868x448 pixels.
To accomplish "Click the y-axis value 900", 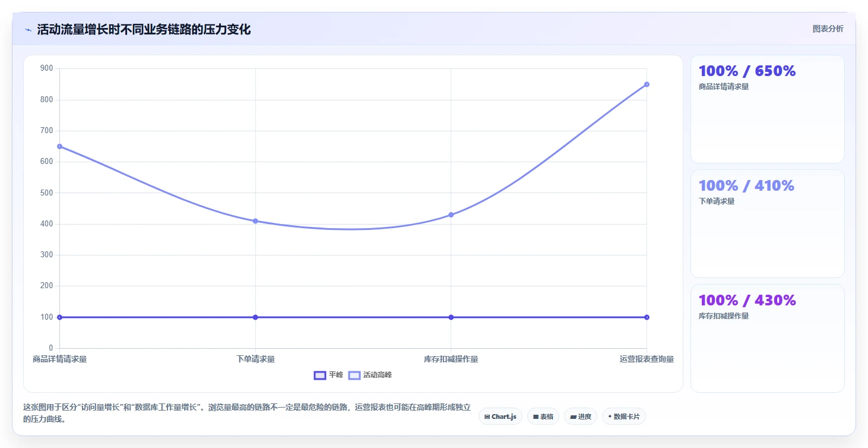I will [47, 68].
